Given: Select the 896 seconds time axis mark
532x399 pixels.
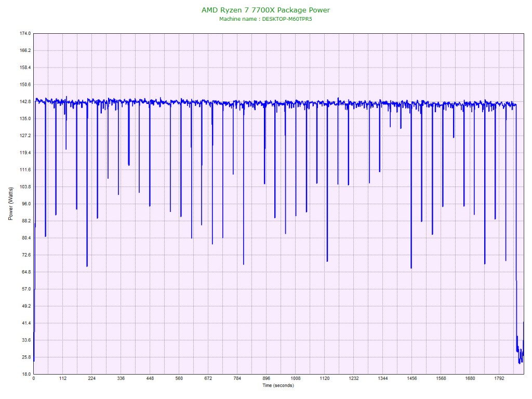Looking at the screenshot, I should [x=267, y=379].
